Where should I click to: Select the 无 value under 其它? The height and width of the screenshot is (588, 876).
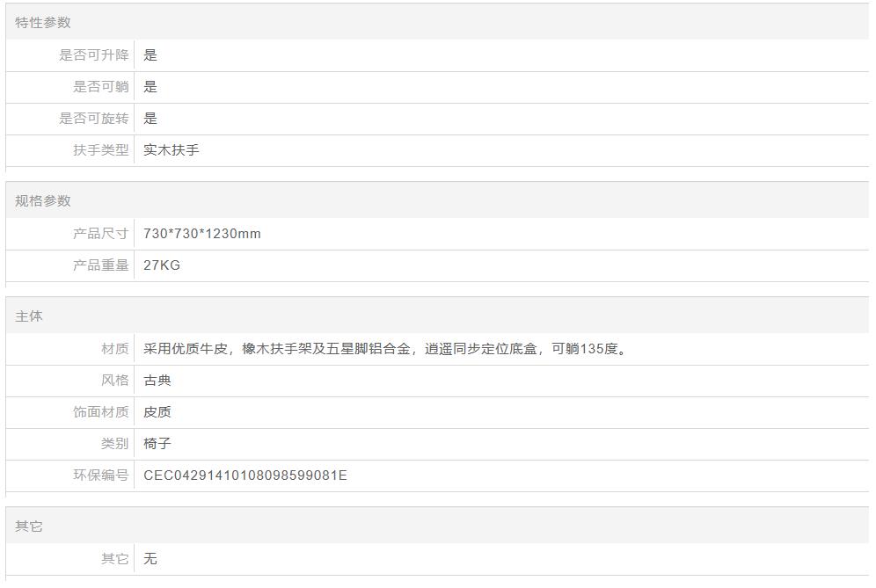coord(150,559)
